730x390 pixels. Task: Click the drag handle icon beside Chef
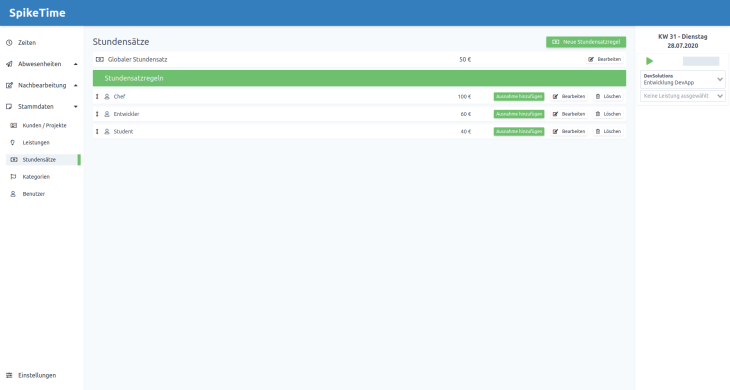pos(97,96)
